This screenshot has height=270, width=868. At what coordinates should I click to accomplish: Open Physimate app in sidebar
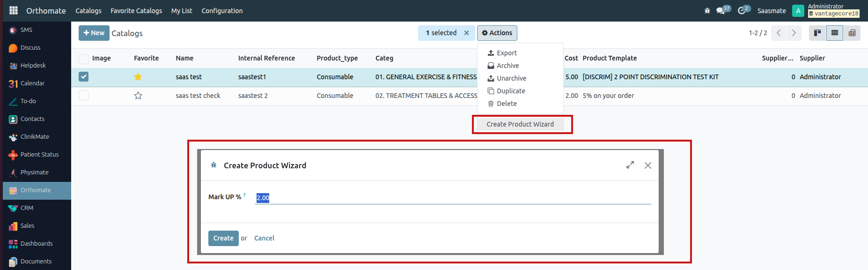[37, 172]
